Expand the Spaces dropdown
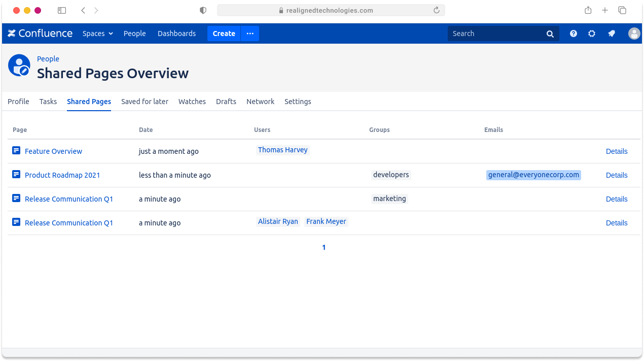Image resolution: width=644 pixels, height=361 pixels. tap(97, 34)
